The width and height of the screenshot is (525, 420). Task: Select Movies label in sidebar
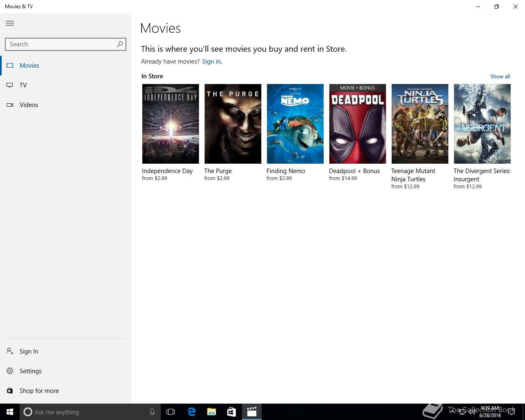click(29, 66)
